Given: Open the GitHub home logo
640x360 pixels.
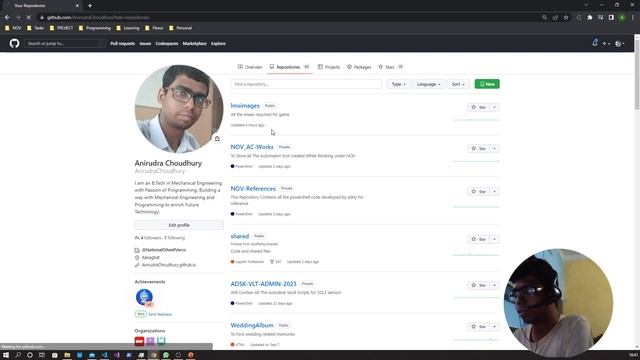Looking at the screenshot, I should pos(14,43).
